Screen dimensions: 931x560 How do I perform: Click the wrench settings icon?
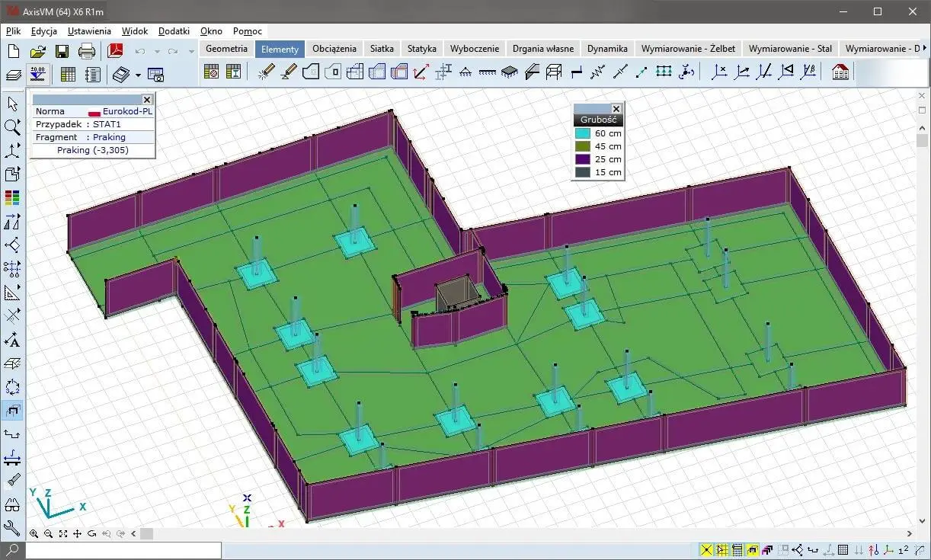coord(12,527)
